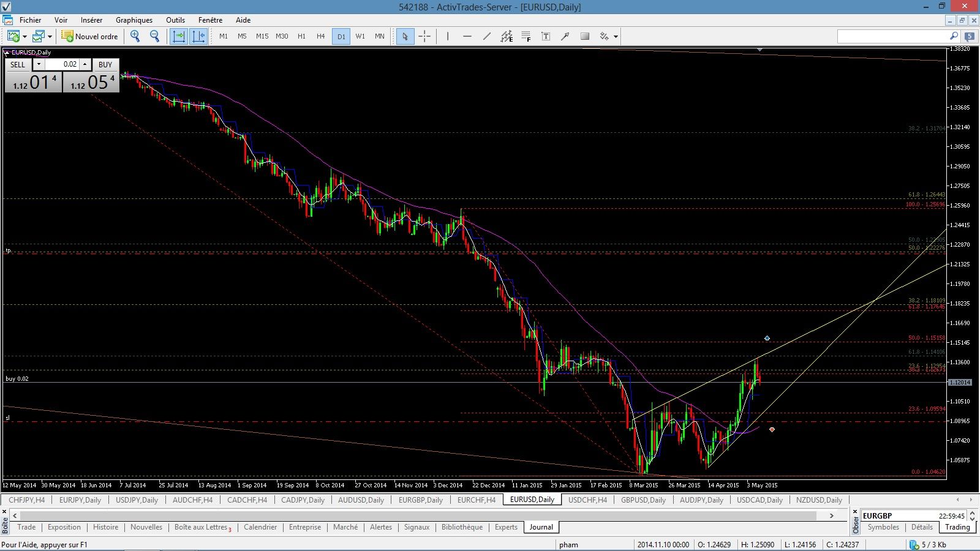Select the text label tool
The image size is (980, 551).
(546, 36)
